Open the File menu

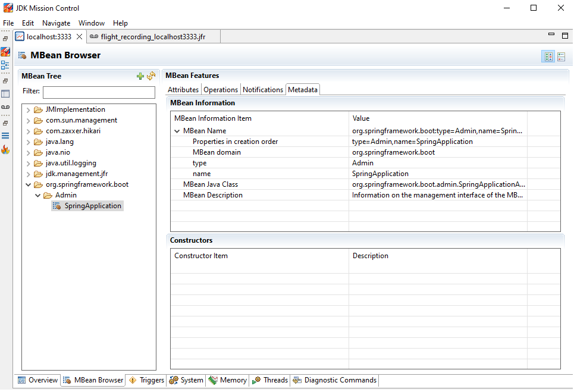8,23
